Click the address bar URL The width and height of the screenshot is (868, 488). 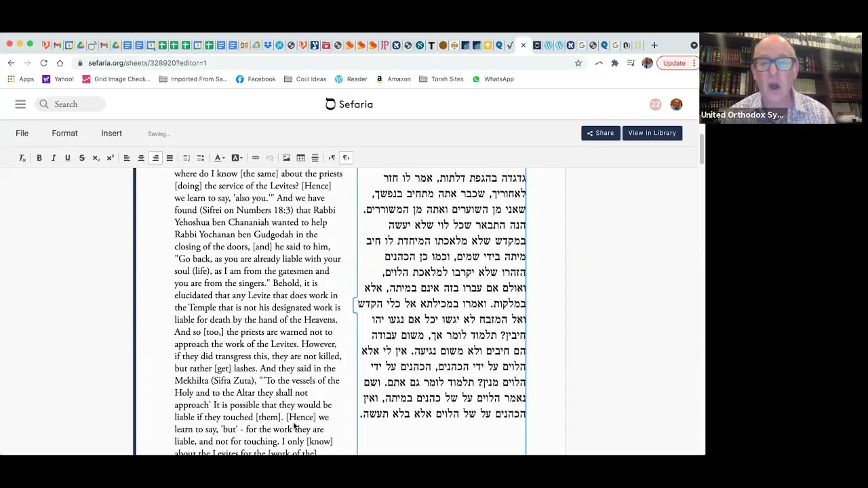pyautogui.click(x=147, y=63)
